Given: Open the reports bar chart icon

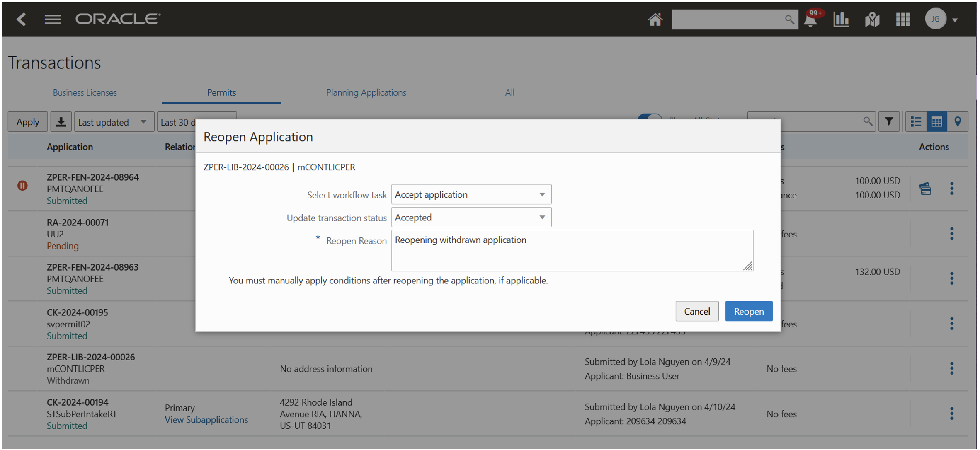Looking at the screenshot, I should (841, 19).
